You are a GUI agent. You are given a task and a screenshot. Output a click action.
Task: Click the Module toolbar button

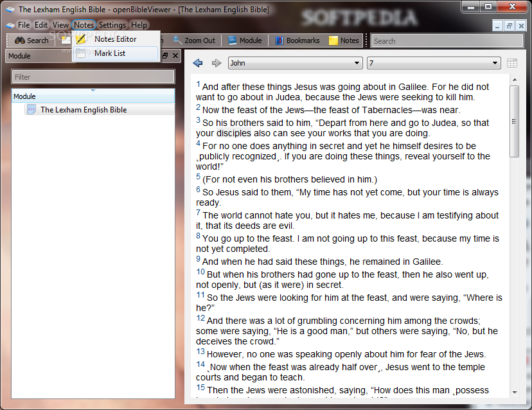245,40
